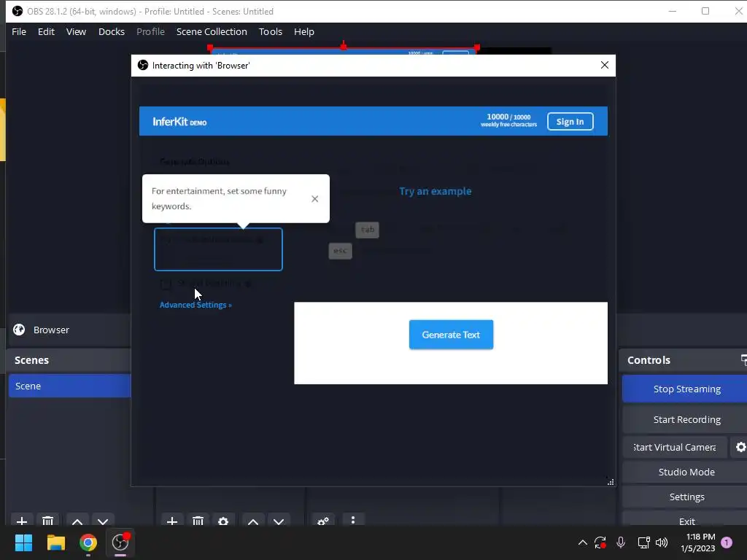The width and height of the screenshot is (747, 560).
Task: Remove selected scene with trash icon
Action: [47, 521]
